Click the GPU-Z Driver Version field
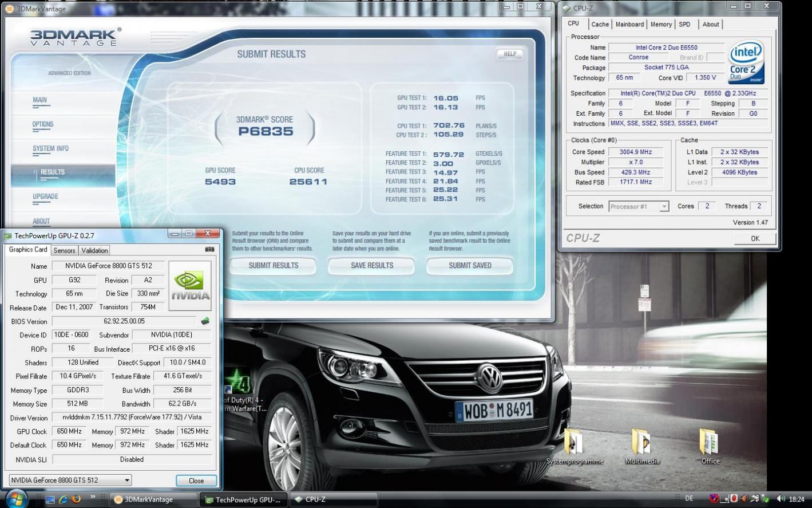This screenshot has width=812, height=508. click(132, 418)
